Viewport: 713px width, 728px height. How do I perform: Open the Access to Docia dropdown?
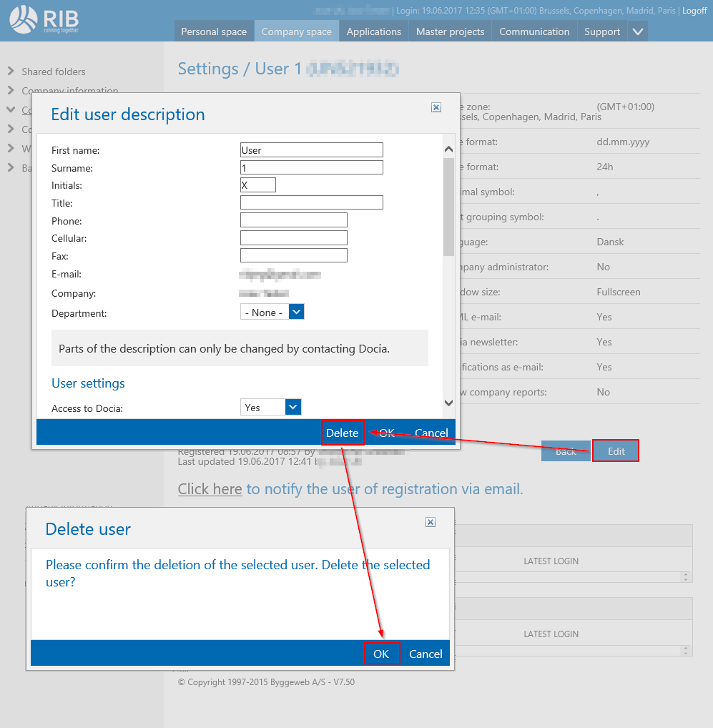(293, 407)
